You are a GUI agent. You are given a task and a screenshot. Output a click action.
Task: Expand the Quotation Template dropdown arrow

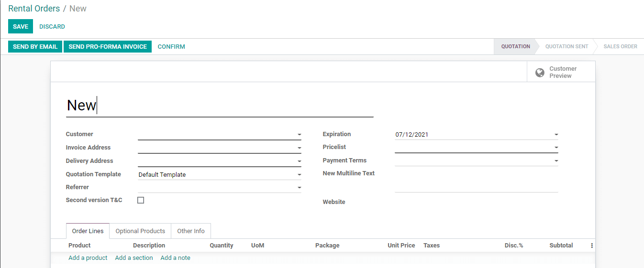(x=299, y=175)
